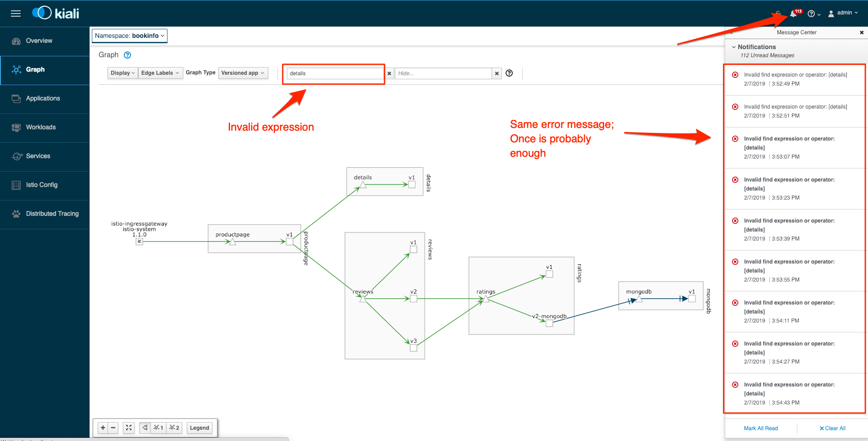Select the reviews v3 workload node
This screenshot has height=441, width=868.
414,348
